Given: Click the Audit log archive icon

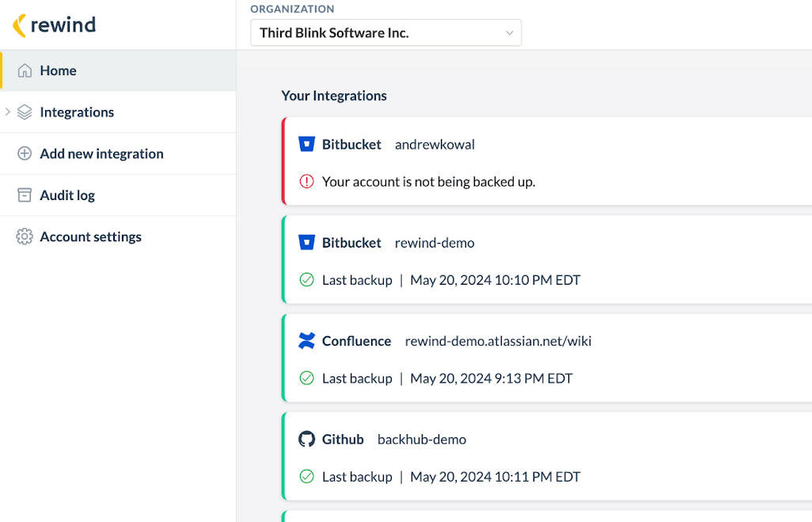Looking at the screenshot, I should (x=25, y=195).
